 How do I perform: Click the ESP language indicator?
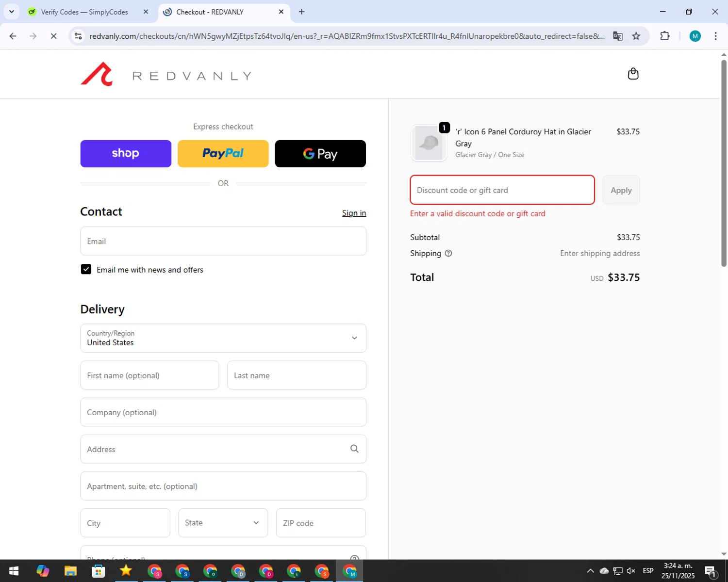648,571
